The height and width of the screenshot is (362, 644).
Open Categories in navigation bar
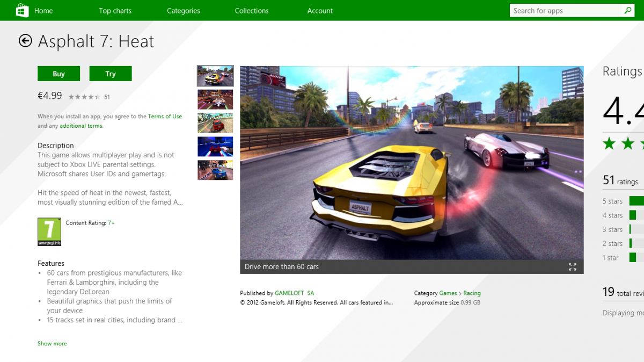(x=184, y=11)
